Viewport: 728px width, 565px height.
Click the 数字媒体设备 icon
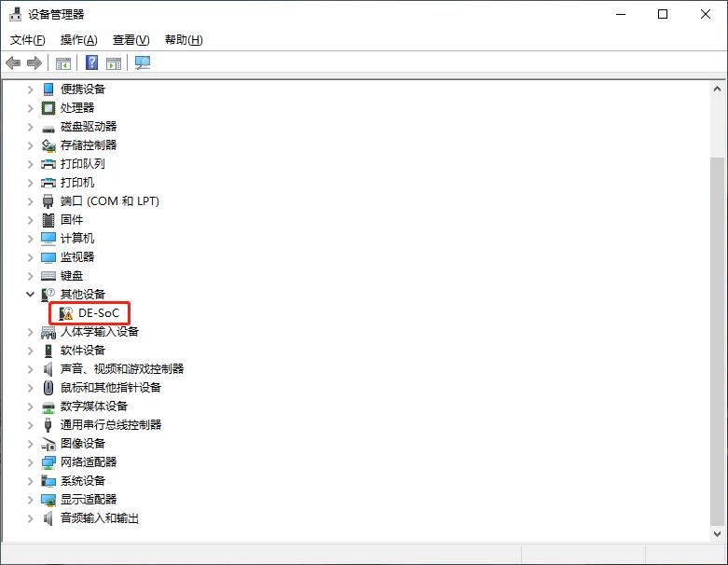[48, 407]
